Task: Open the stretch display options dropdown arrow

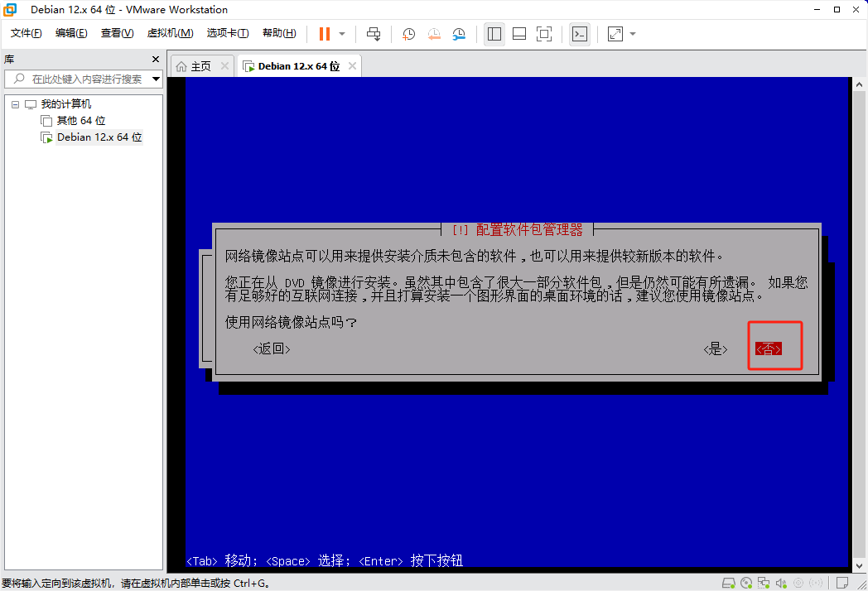Action: click(x=633, y=34)
